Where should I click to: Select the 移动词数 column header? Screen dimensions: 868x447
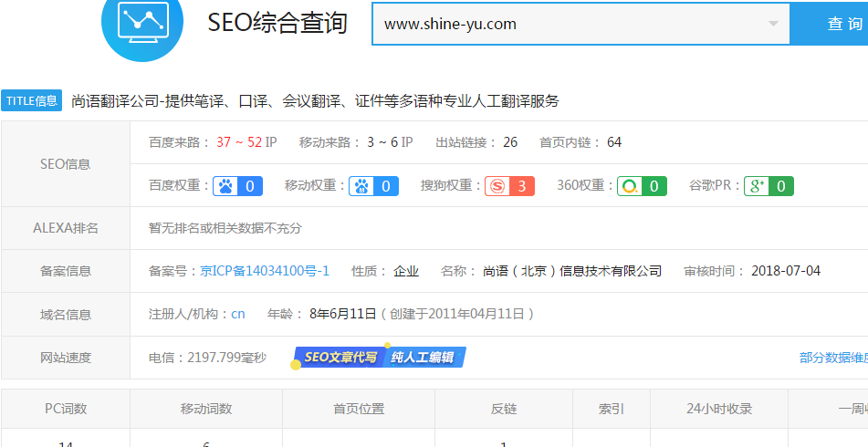pyautogui.click(x=206, y=409)
